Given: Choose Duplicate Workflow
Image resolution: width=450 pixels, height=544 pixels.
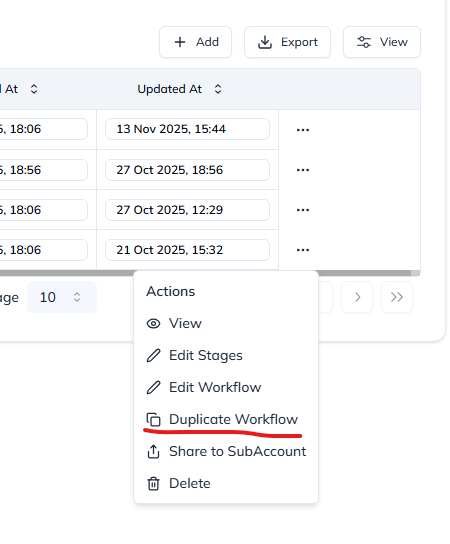Looking at the screenshot, I should (226, 419).
